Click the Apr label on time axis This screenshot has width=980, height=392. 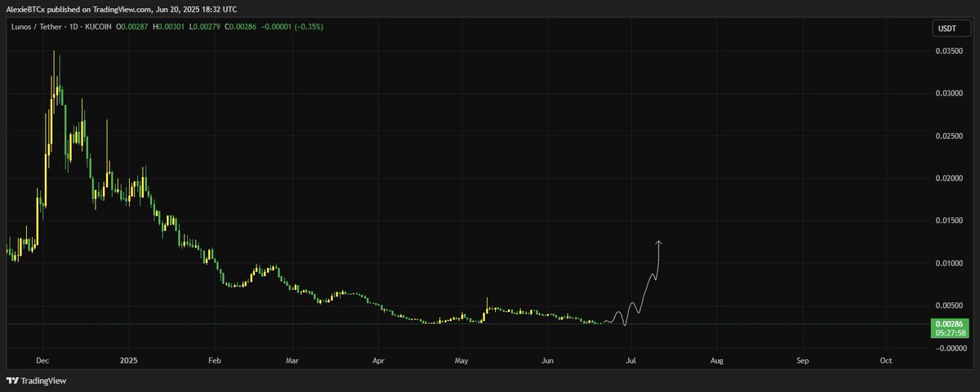click(x=378, y=359)
